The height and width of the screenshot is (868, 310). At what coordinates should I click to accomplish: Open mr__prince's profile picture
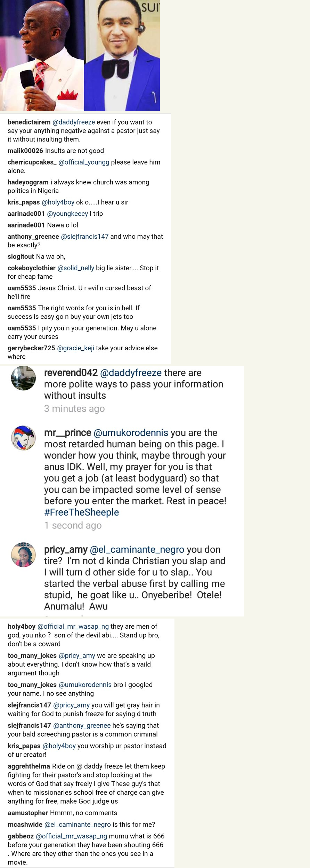coord(23,438)
